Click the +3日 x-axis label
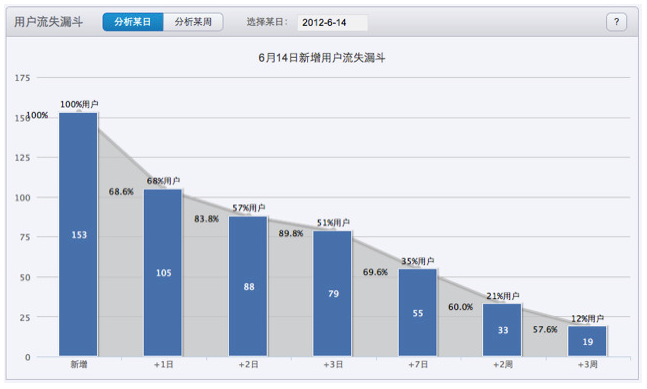The image size is (647, 389). [333, 364]
